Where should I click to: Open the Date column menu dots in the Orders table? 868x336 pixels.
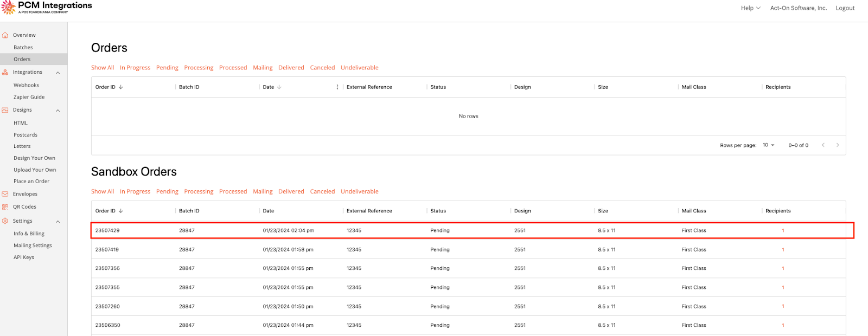point(337,87)
